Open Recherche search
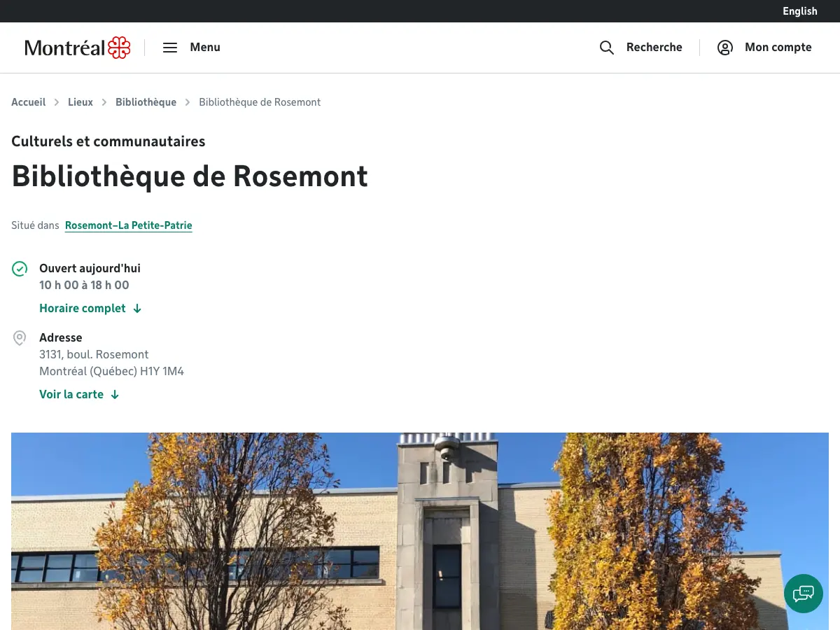The height and width of the screenshot is (630, 840). tap(654, 48)
